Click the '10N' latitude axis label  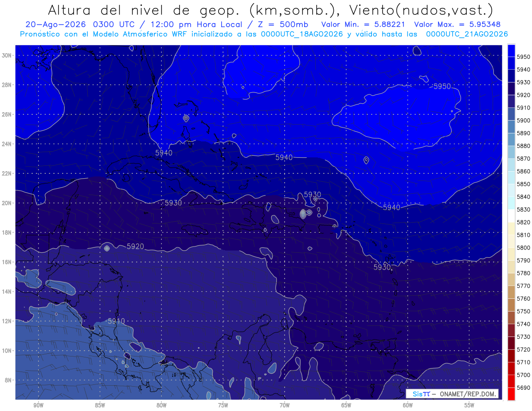[7, 350]
